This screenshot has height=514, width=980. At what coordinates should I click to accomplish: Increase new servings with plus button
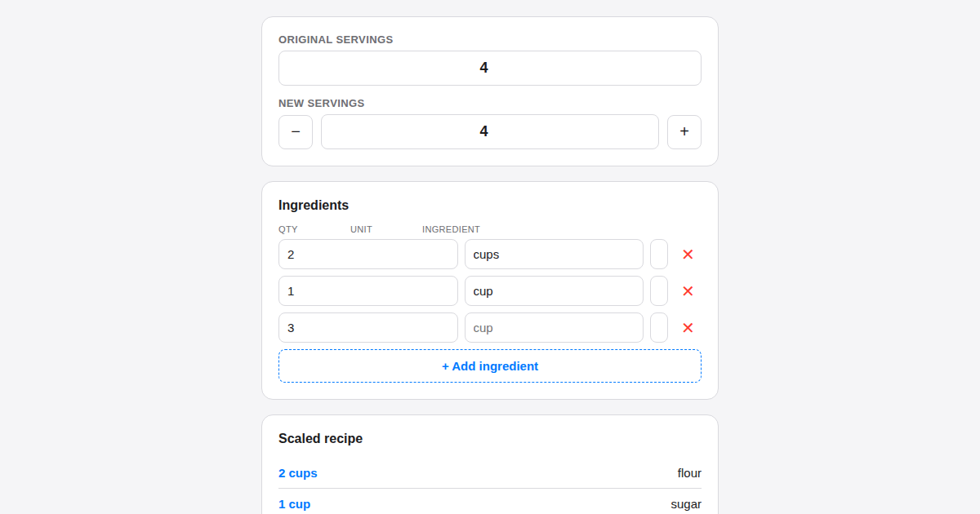click(684, 131)
